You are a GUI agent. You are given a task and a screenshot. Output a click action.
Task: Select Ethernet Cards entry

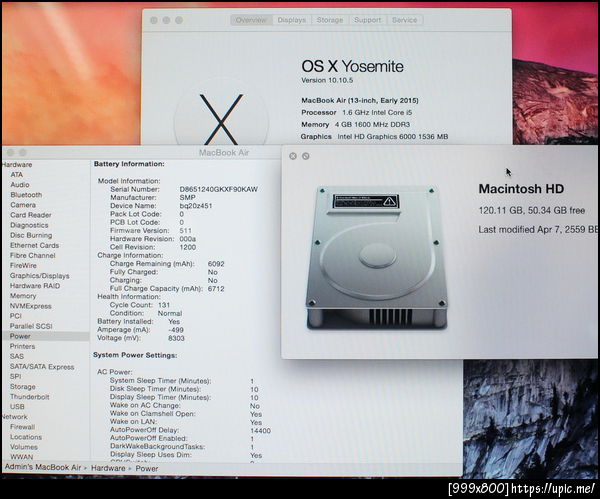click(34, 245)
